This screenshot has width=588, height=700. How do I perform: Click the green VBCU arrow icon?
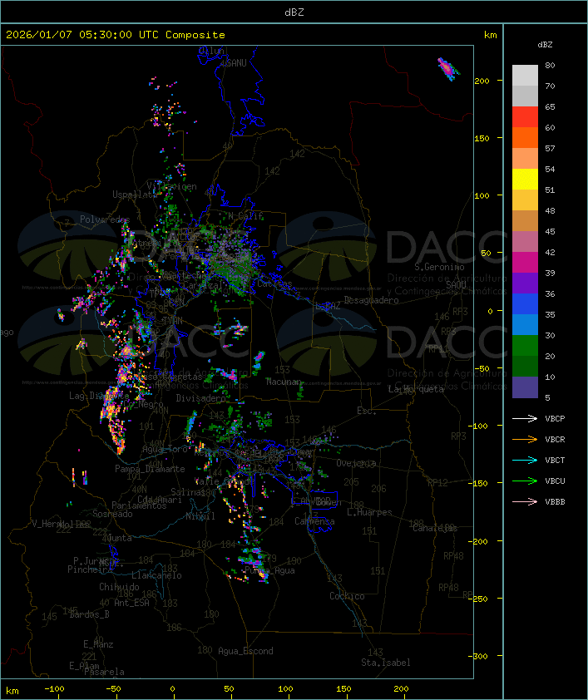click(526, 481)
